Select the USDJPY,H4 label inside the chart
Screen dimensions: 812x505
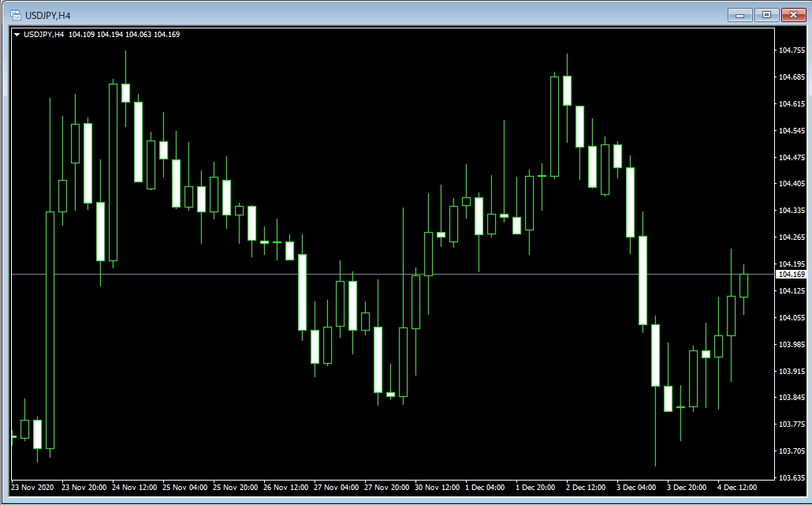click(x=44, y=35)
